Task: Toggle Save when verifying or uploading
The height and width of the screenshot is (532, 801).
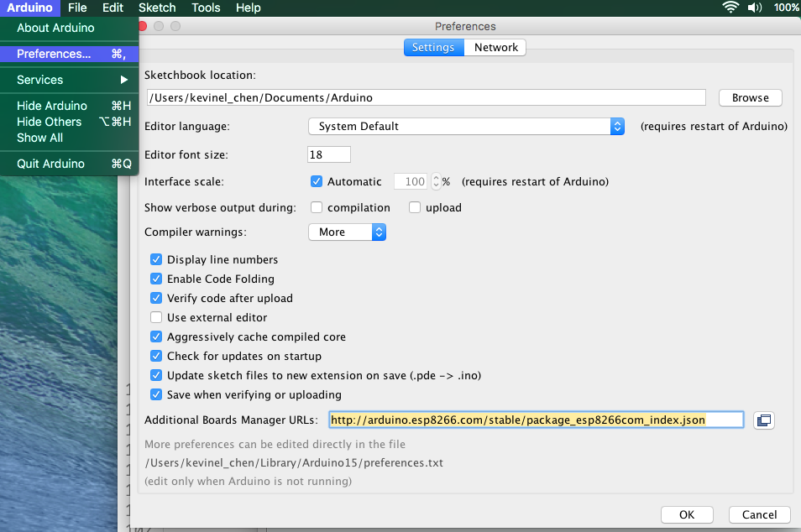Action: point(156,394)
